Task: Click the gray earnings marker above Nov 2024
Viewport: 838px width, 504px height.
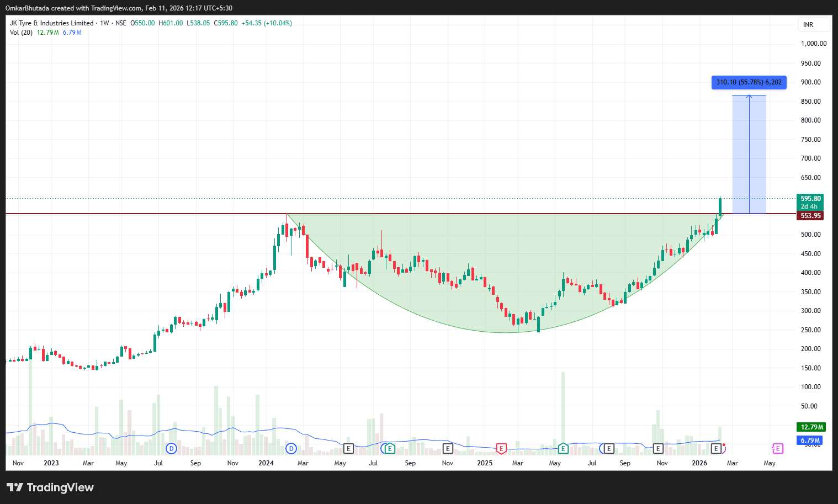Action: coord(448,448)
